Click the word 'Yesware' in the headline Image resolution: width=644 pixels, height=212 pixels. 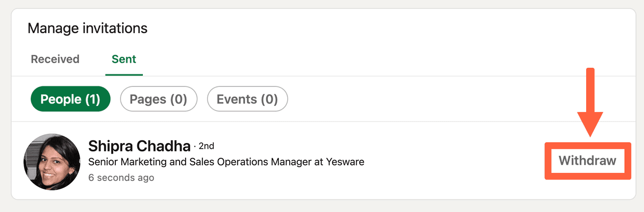click(x=346, y=162)
